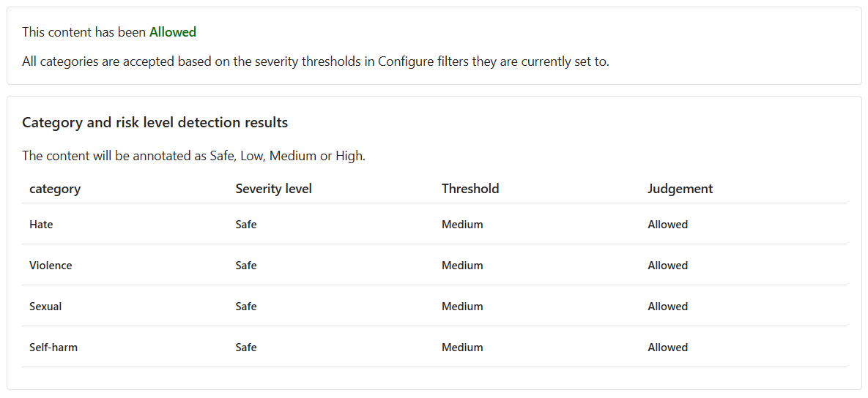Click the Safe severity value for Hate

pos(246,225)
